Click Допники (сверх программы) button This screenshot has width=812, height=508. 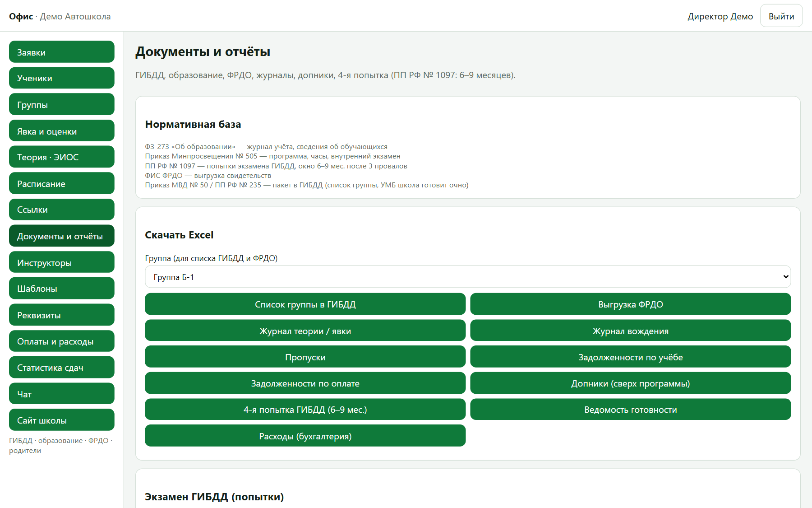(x=631, y=383)
